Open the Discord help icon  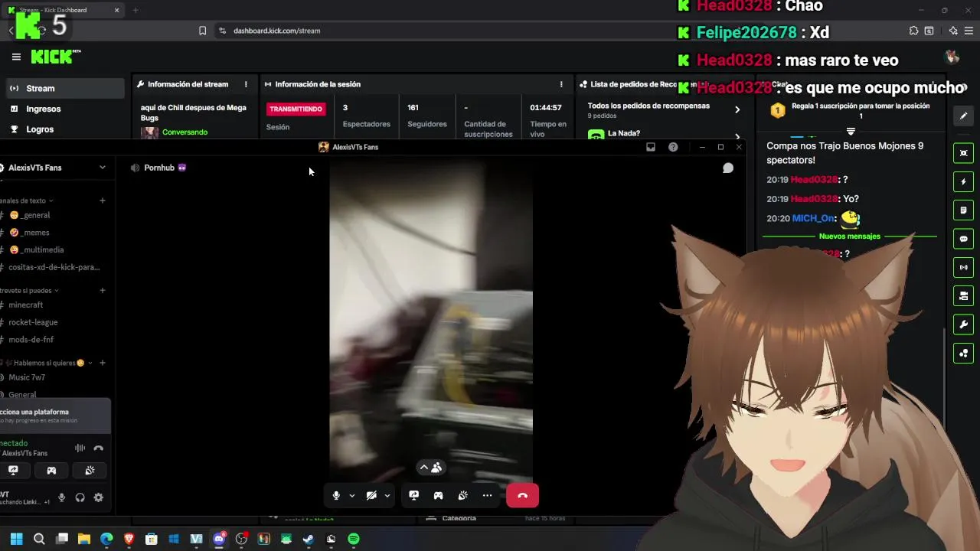tap(673, 147)
